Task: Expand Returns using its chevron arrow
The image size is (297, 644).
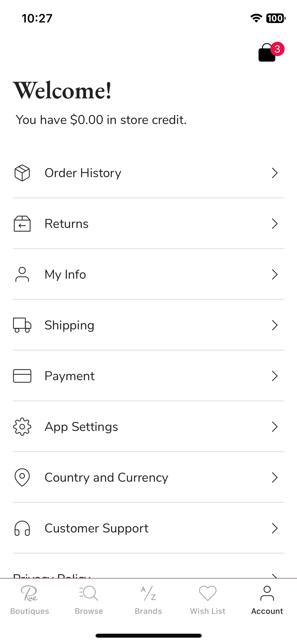Action: point(275,224)
